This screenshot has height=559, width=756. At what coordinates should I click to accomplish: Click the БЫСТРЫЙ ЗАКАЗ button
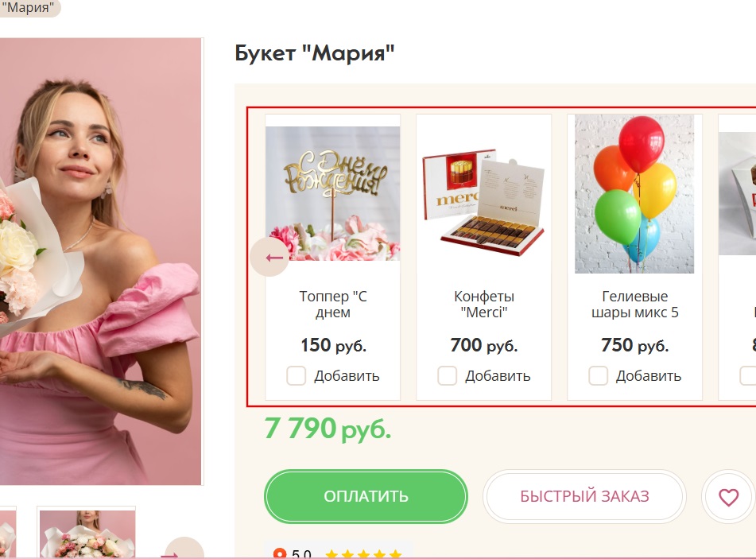click(584, 496)
